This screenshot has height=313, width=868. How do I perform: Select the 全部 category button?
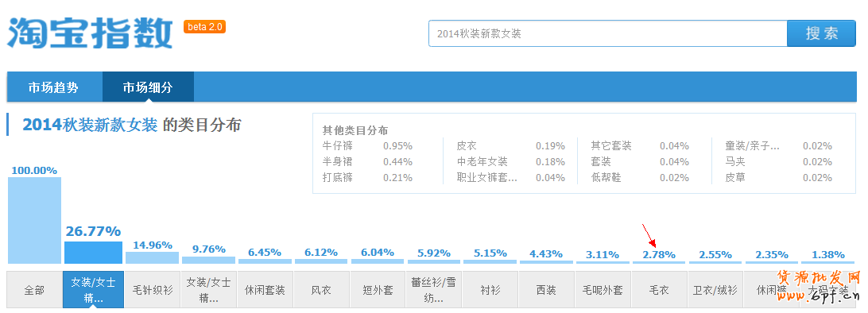(34, 290)
